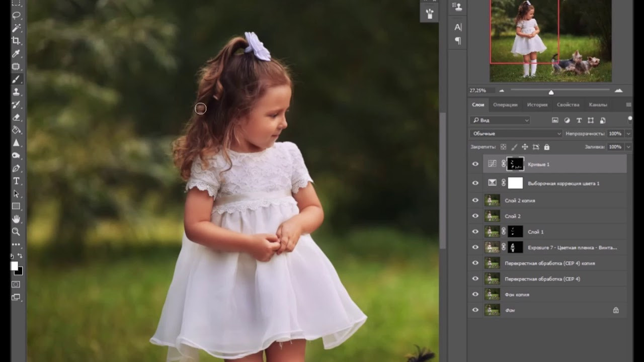This screenshot has width=644, height=362.
Task: Expand the Непрозрачность opacity dropdown arrow
Action: pyautogui.click(x=628, y=134)
